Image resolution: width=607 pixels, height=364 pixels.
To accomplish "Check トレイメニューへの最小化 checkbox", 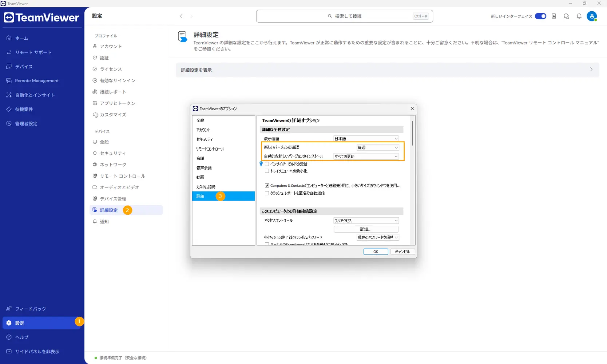I will tap(267, 171).
